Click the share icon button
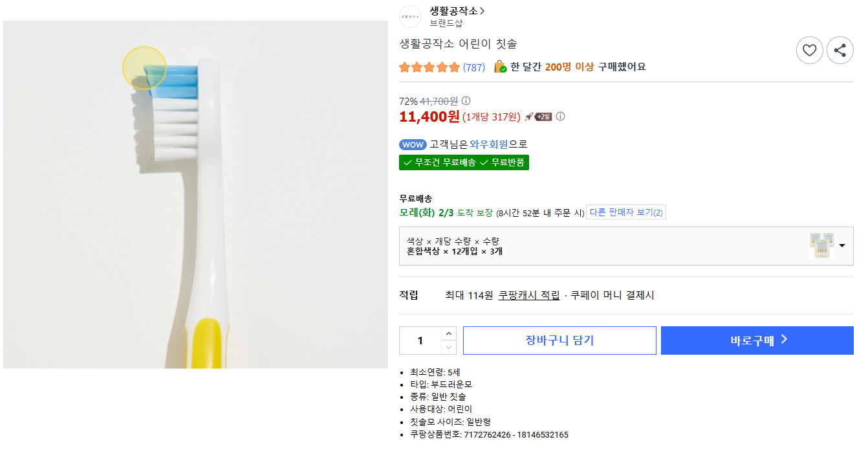Image resolution: width=868 pixels, height=457 pixels. point(840,50)
